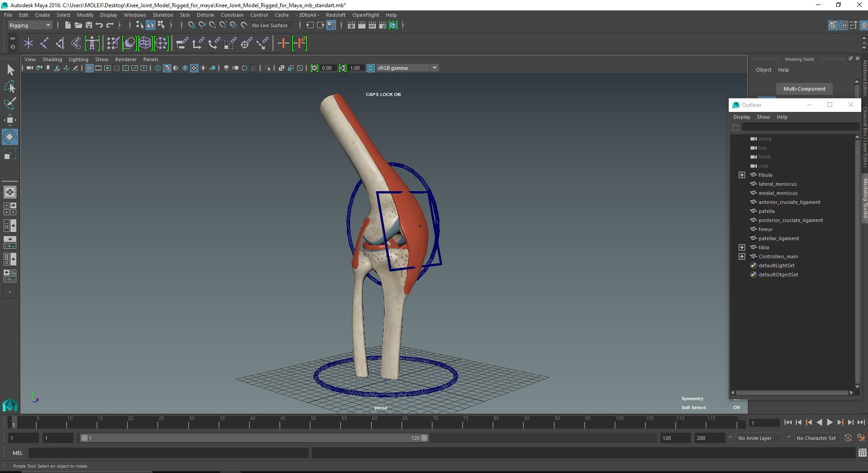Set single perspective view layout
Screen dimensions: 868x473
[10, 192]
